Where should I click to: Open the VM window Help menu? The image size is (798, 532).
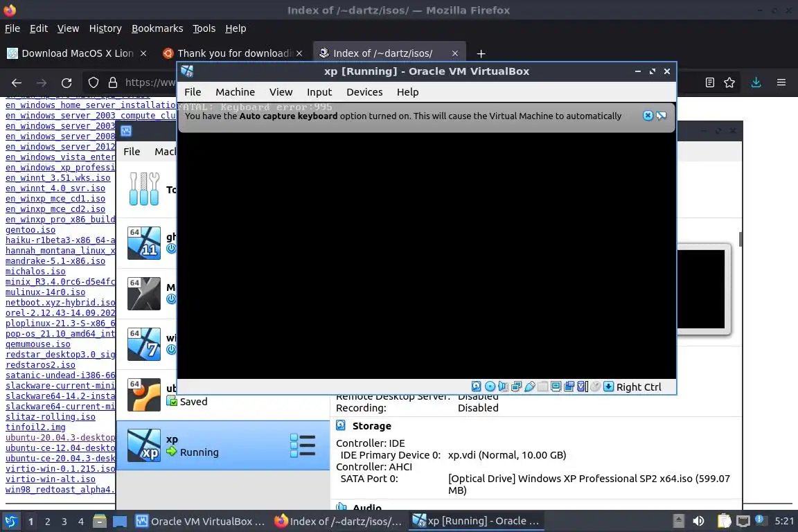point(407,92)
